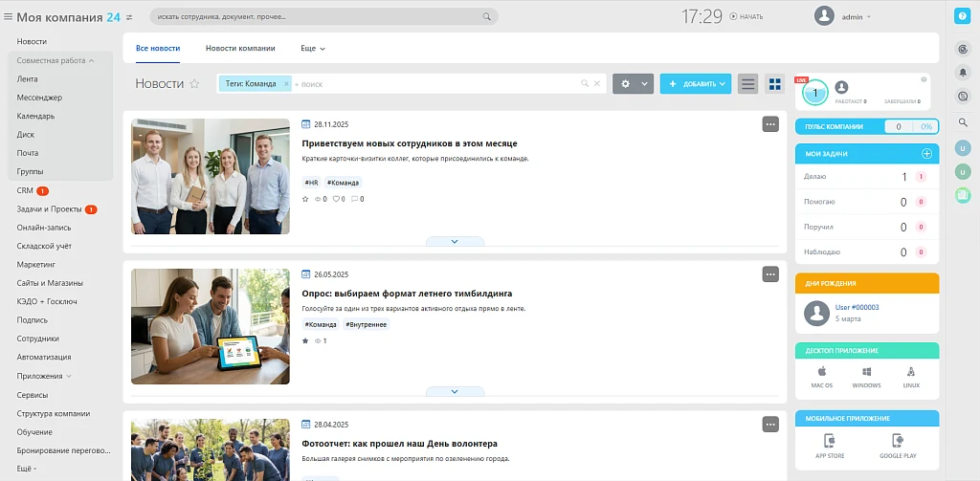
Task: Open the Google Play mobile app link
Action: point(898,447)
